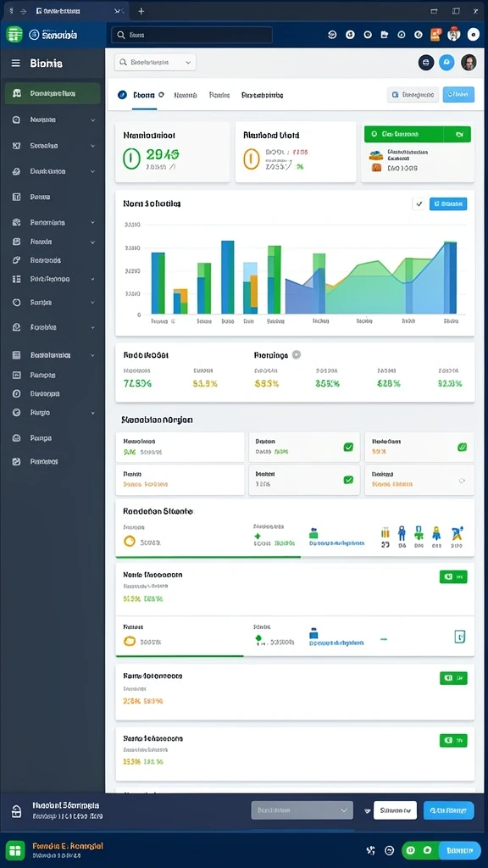
Task: Click green button on row below people icons
Action: 453,576
